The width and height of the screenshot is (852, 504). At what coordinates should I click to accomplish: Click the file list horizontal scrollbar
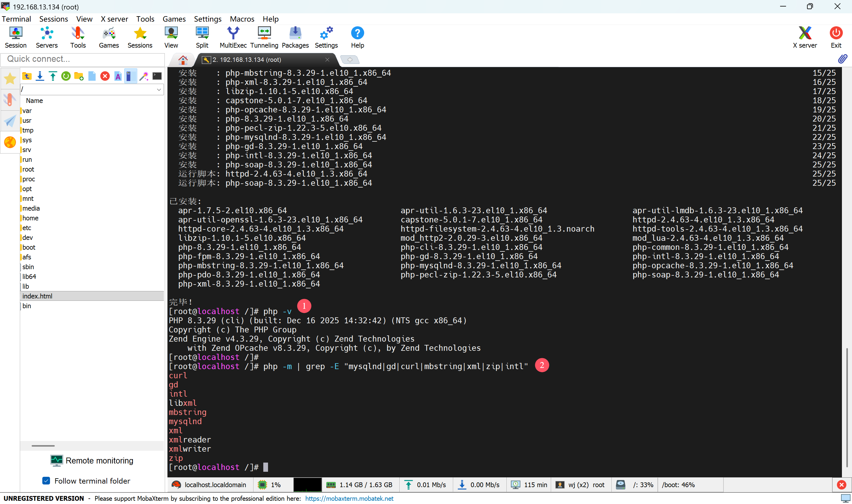(43, 446)
